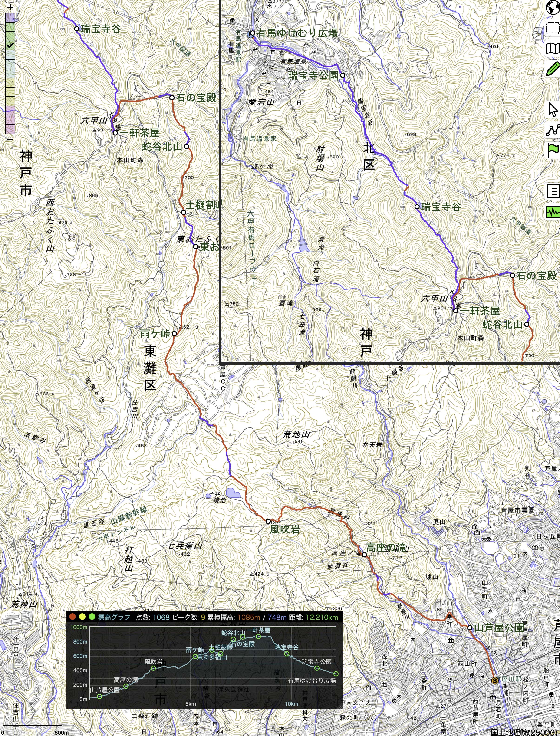Activate the green pencil edit tool
The width and height of the screenshot is (560, 736).
coord(553,69)
